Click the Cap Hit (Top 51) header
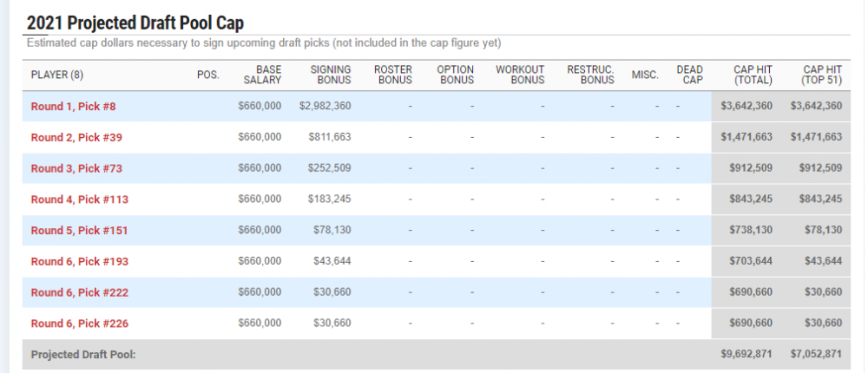868x373 pixels. [821, 75]
